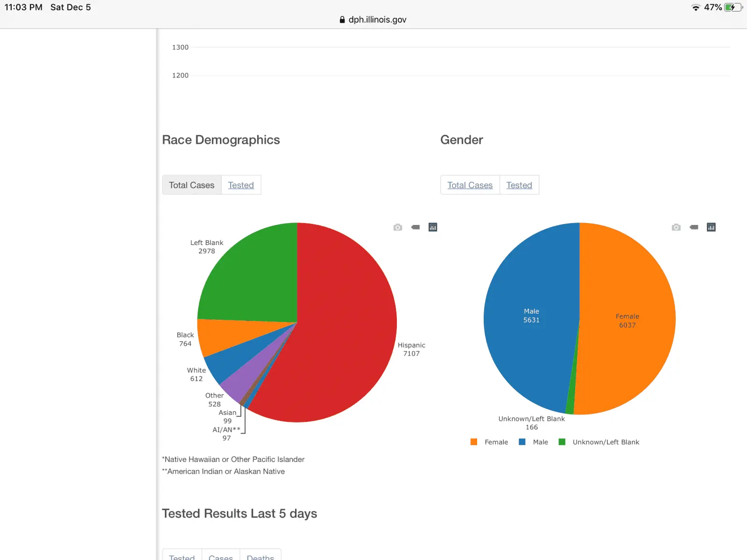Open Tested tab under Gender
Screen dimensions: 747x560
pyautogui.click(x=519, y=185)
